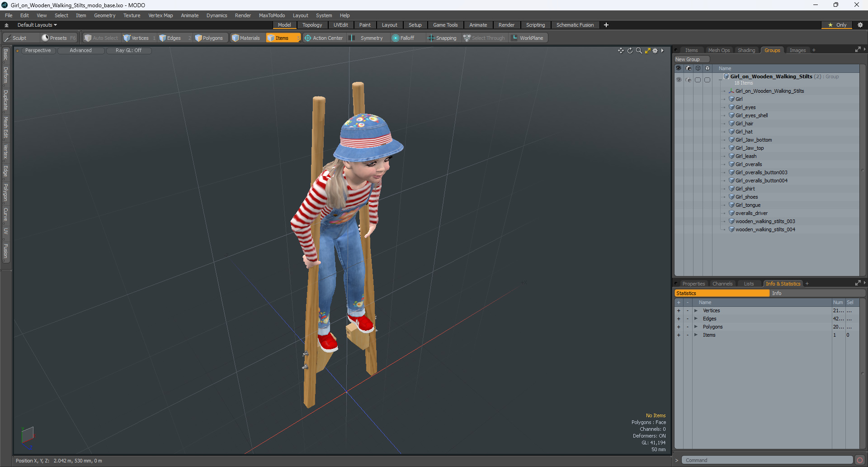Switch to the UVEdit layout tab

point(340,25)
